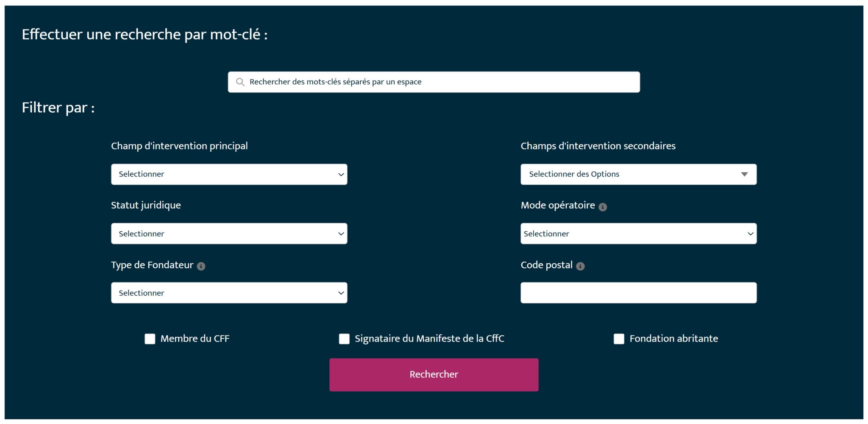This screenshot has height=424, width=868.
Task: Click the info icon next to Type de Fondateur
Action: [201, 266]
